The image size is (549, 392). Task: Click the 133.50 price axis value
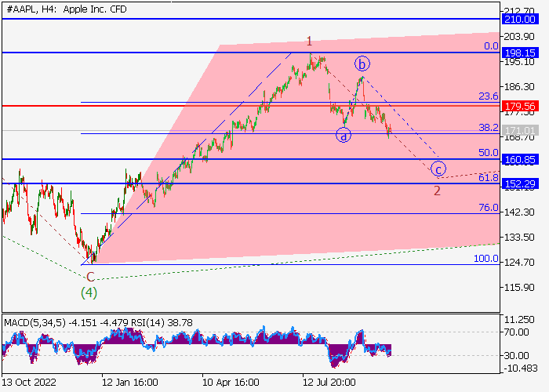(x=519, y=237)
